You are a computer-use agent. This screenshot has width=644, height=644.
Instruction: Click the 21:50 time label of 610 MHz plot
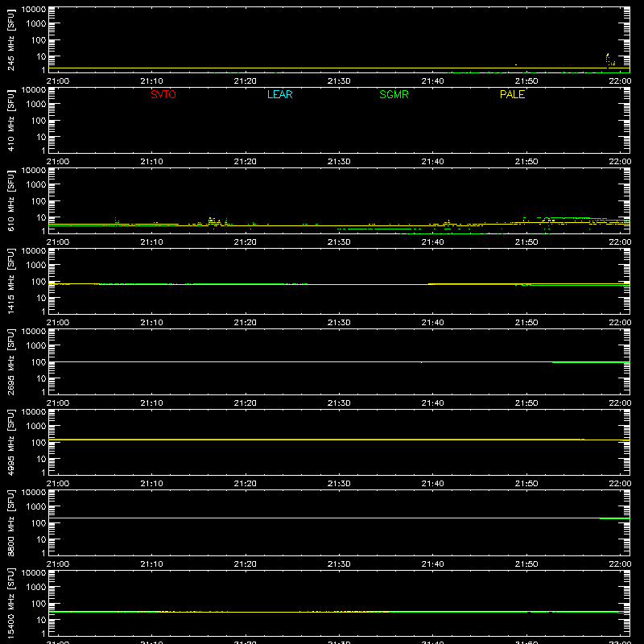pyautogui.click(x=526, y=242)
